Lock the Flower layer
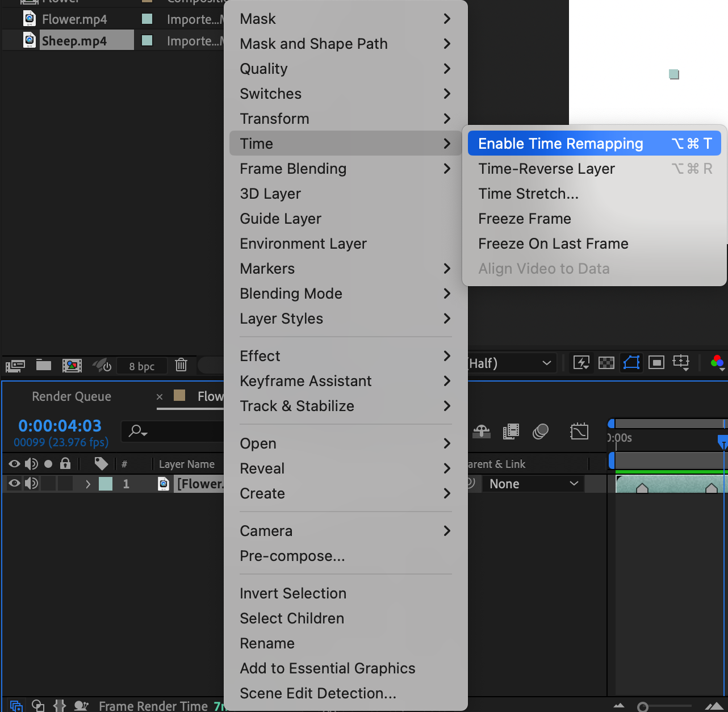728x712 pixels. tap(65, 484)
